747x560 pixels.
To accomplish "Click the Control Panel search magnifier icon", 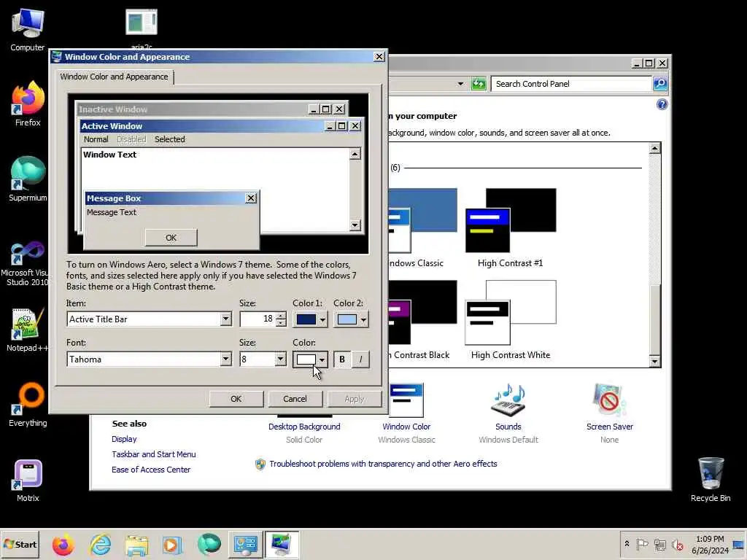I will (x=659, y=84).
